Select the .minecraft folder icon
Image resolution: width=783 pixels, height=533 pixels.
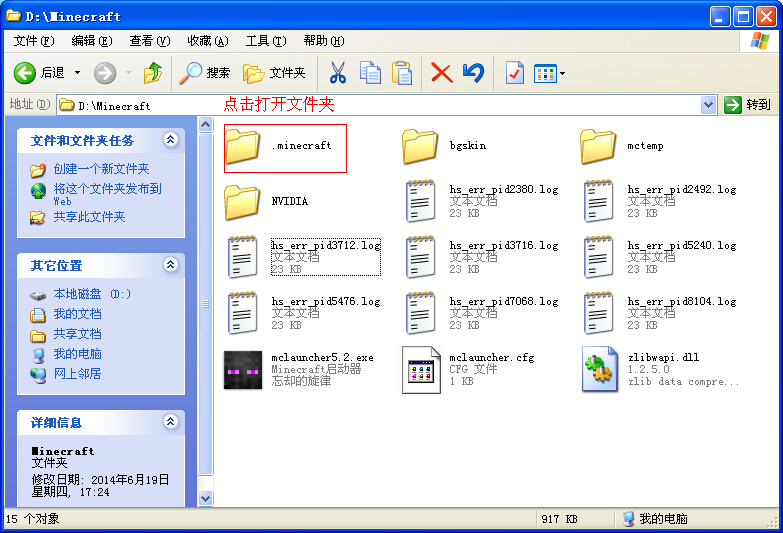242,146
